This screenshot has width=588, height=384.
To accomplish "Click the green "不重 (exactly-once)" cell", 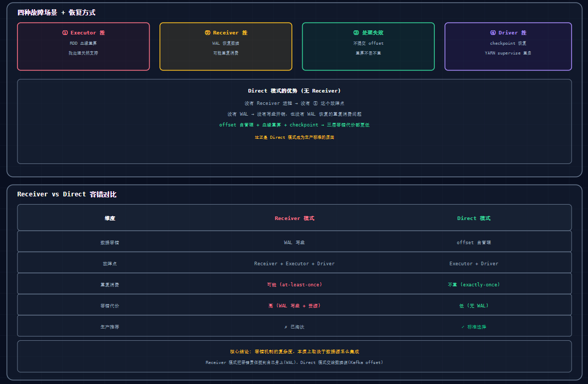I will coord(473,285).
